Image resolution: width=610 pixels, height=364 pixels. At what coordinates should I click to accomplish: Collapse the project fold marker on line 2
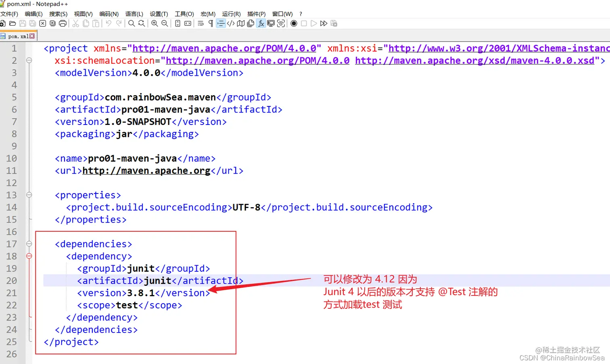click(29, 60)
